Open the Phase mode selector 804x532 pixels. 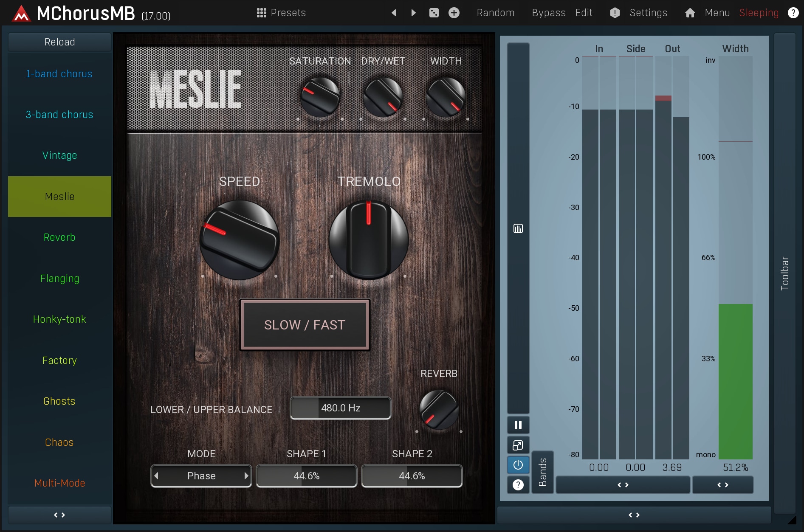[x=201, y=476]
